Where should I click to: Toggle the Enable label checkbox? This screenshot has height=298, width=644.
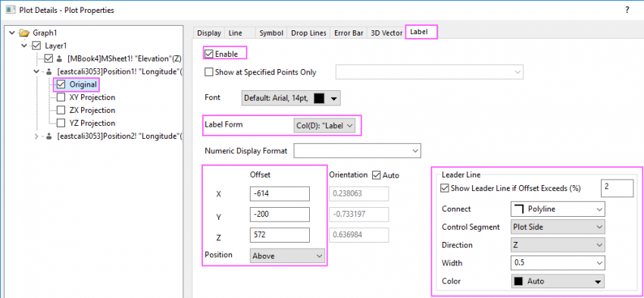tap(208, 54)
